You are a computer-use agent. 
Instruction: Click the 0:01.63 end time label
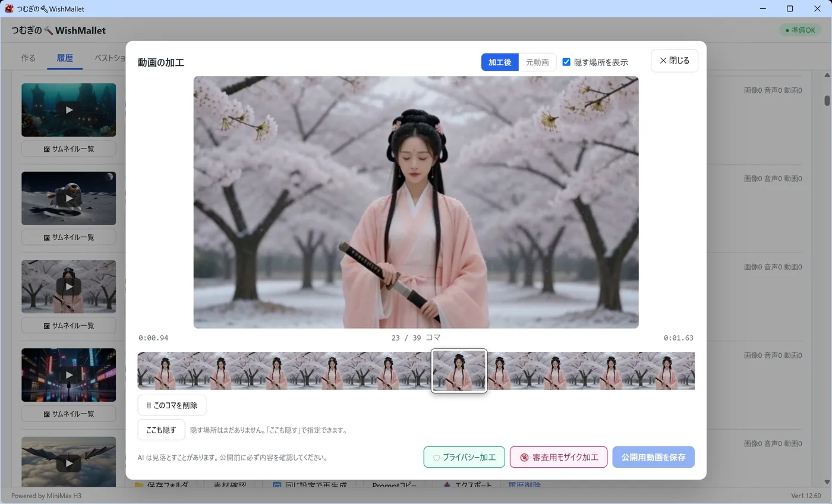tap(679, 338)
